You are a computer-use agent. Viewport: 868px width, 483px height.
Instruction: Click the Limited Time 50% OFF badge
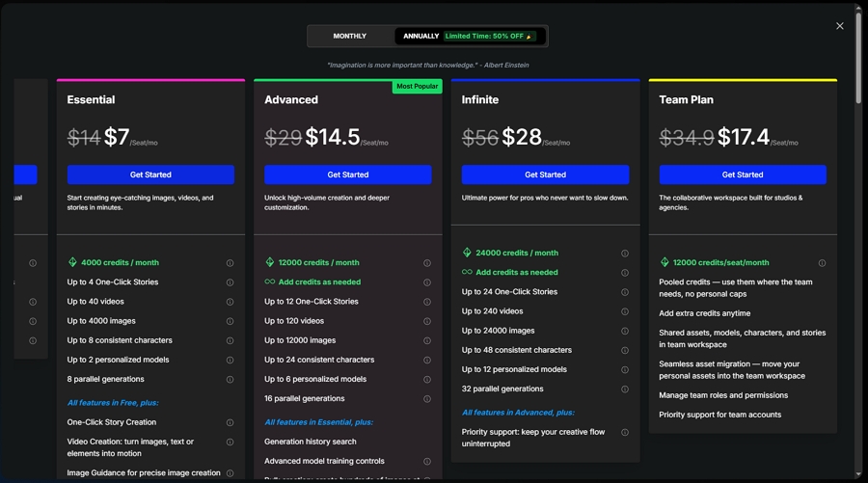490,37
